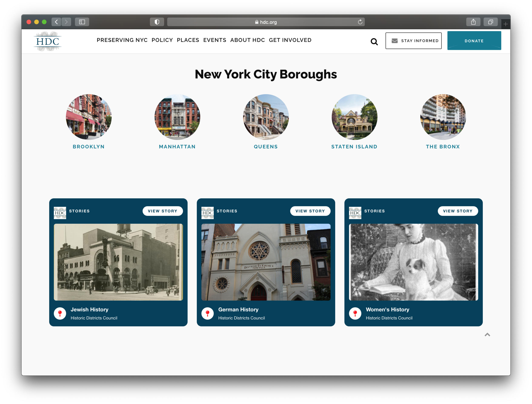
Task: Toggle the Safari sidebar button
Action: [x=82, y=22]
